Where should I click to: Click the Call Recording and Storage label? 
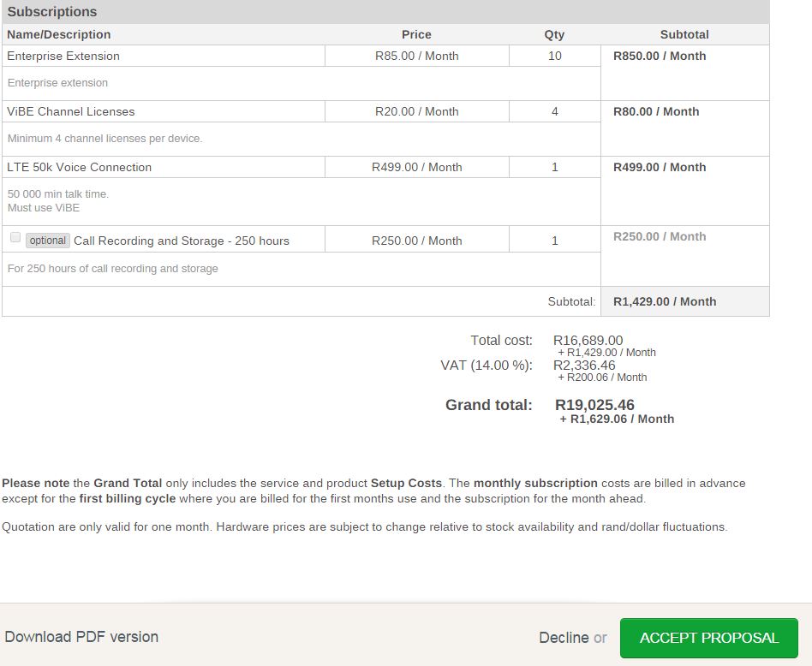[182, 241]
